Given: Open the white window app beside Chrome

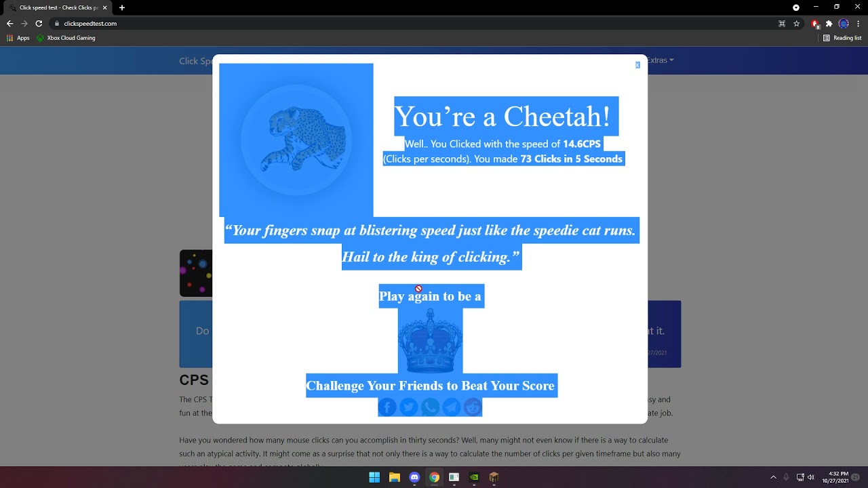Looking at the screenshot, I should click(454, 477).
